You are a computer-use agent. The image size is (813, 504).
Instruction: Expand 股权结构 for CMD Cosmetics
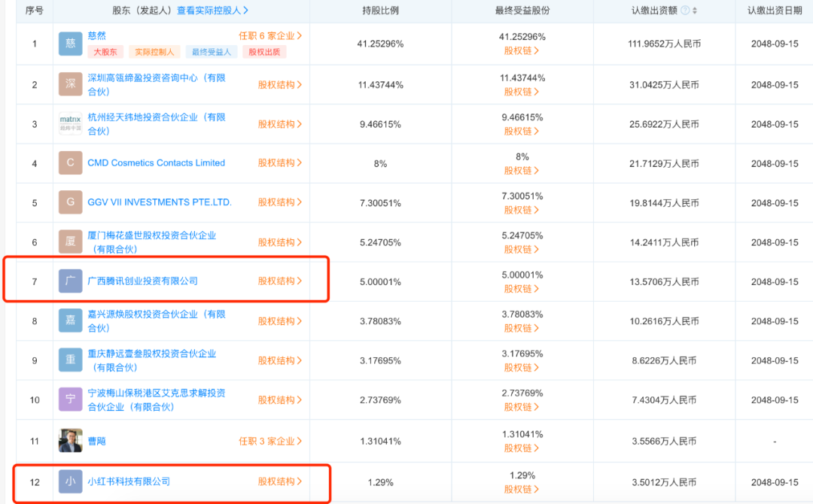click(280, 162)
